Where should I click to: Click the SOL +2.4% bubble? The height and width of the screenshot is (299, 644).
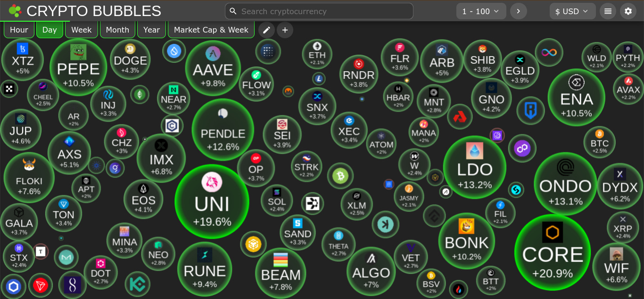[x=277, y=200]
